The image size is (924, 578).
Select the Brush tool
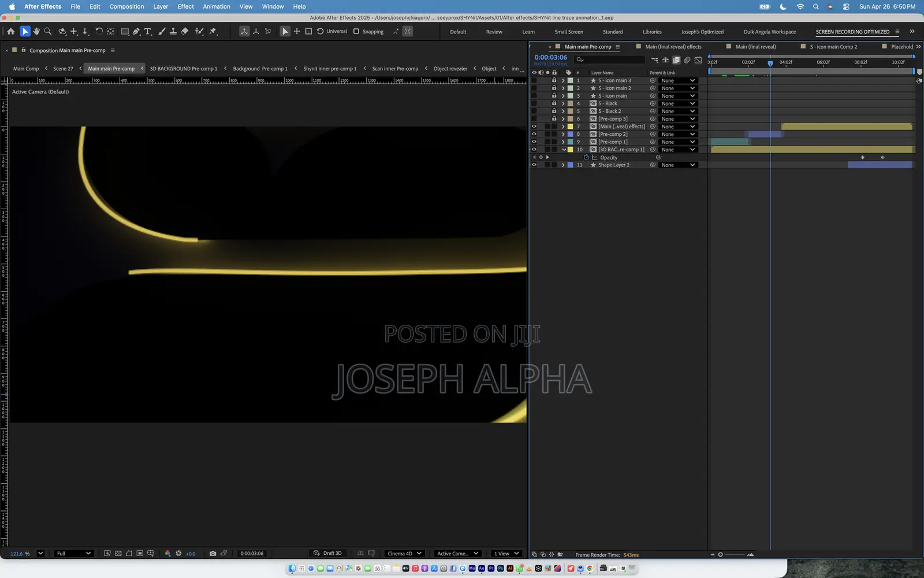pos(162,31)
